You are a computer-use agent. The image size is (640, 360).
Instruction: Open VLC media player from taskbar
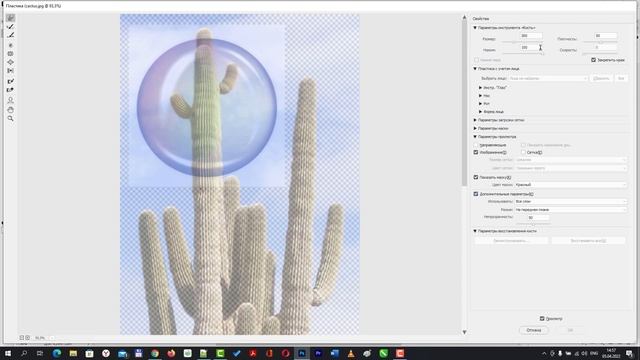point(351,353)
